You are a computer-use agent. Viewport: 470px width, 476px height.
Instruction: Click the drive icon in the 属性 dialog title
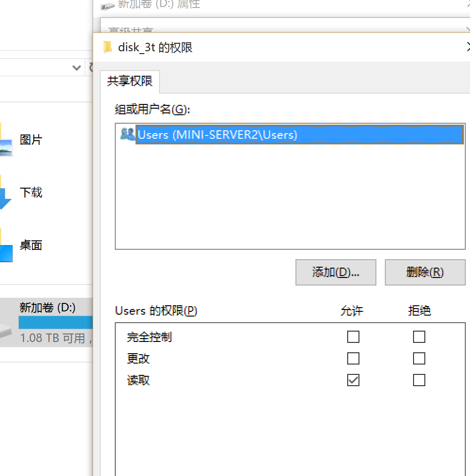click(x=107, y=6)
